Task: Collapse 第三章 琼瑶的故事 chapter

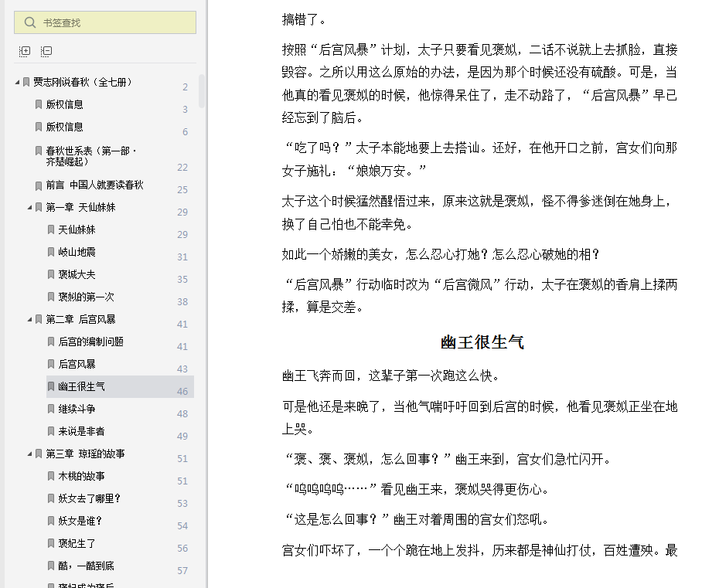Action: (30, 454)
